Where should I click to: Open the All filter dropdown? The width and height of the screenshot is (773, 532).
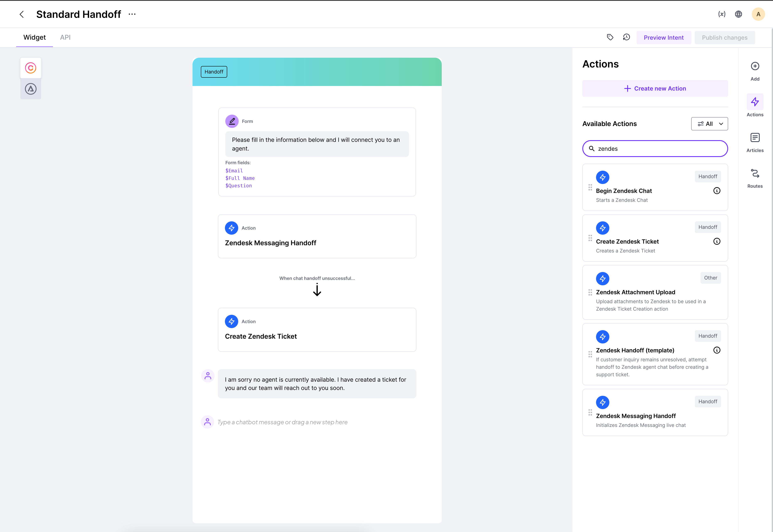click(709, 124)
